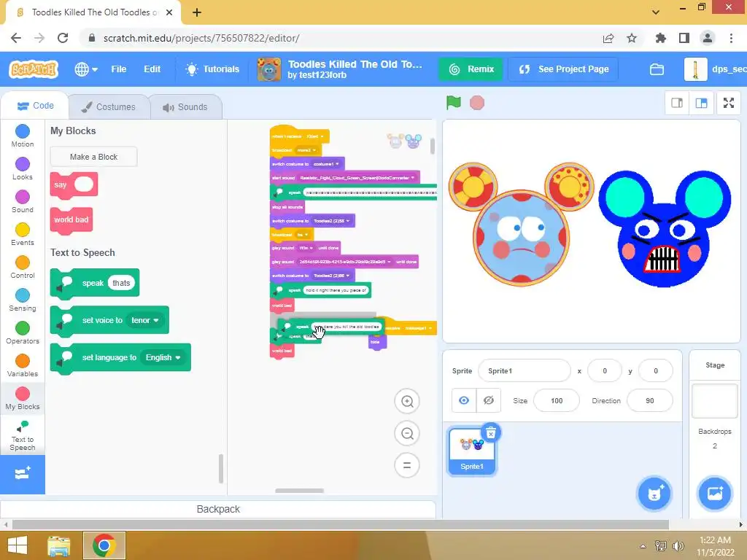
Task: Zoom out of the code workspace
Action: 407,433
